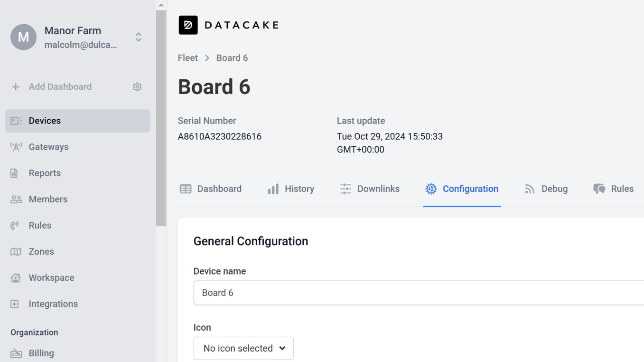This screenshot has height=362, width=644.
Task: Click Fleet breadcrumb link
Action: (187, 58)
